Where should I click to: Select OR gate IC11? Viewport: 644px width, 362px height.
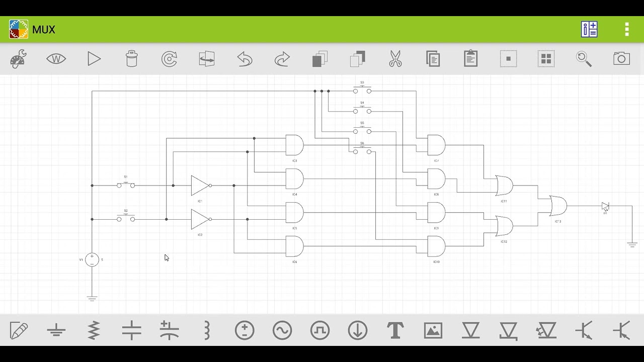(x=504, y=186)
